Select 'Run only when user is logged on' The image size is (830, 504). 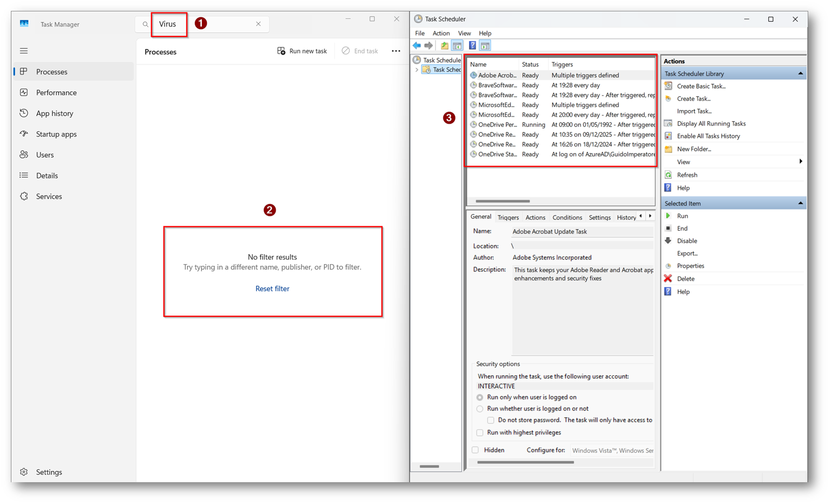(x=480, y=398)
